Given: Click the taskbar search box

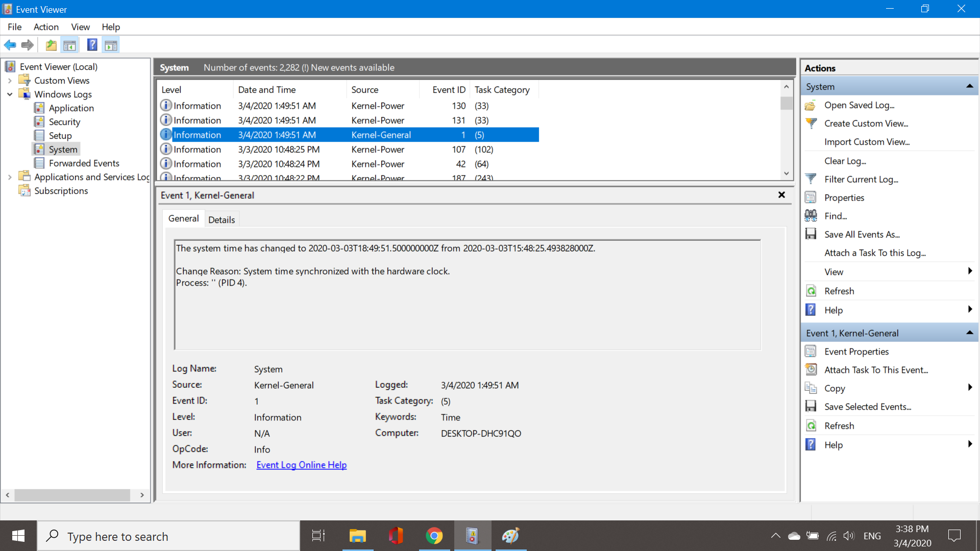Looking at the screenshot, I should (x=168, y=536).
